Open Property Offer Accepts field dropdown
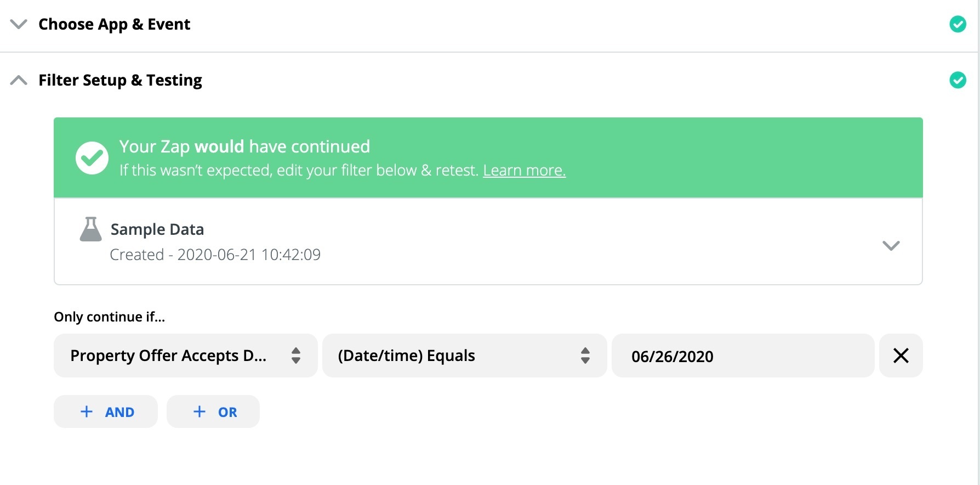The height and width of the screenshot is (485, 980). click(185, 356)
